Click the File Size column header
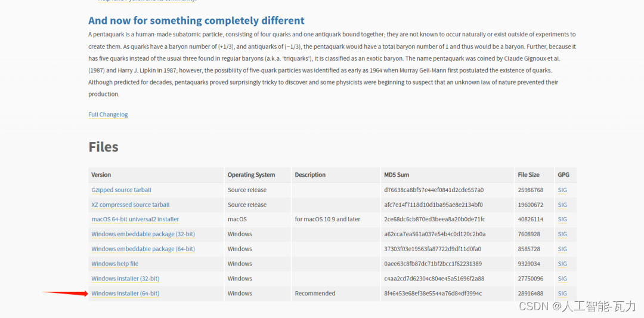Viewport: 644px width, 318px height. [x=528, y=175]
